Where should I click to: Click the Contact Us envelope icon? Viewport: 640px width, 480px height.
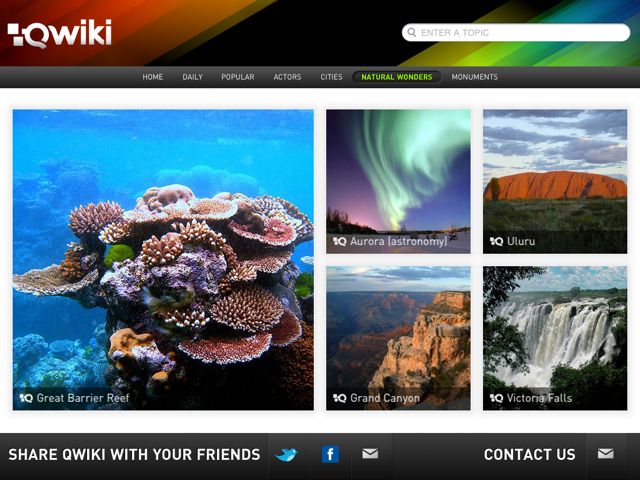click(606, 454)
